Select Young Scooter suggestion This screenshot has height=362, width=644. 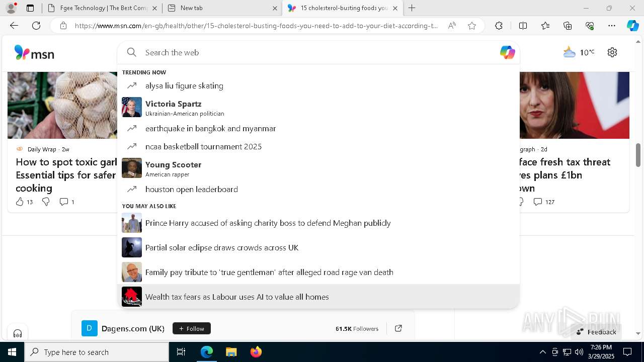(x=318, y=168)
